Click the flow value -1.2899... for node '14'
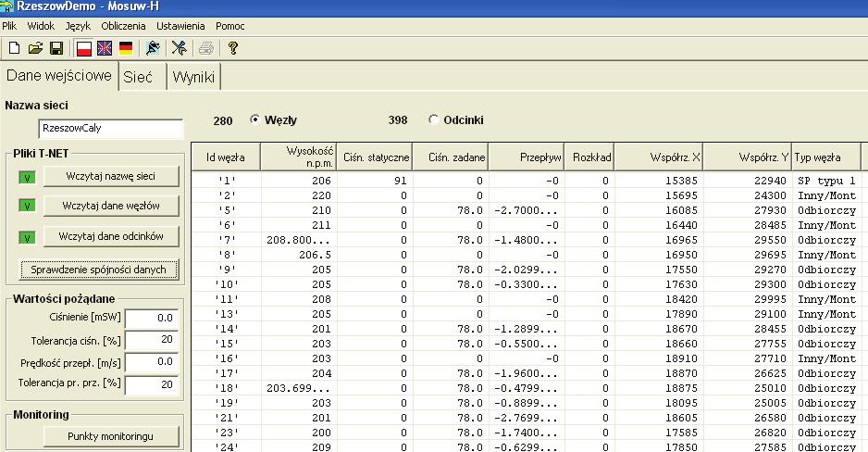The image size is (868, 452). point(526,329)
